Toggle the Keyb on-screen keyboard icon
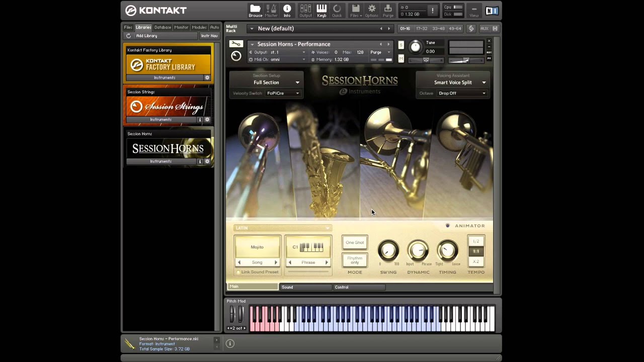Viewport: 644px width, 362px height. click(321, 10)
